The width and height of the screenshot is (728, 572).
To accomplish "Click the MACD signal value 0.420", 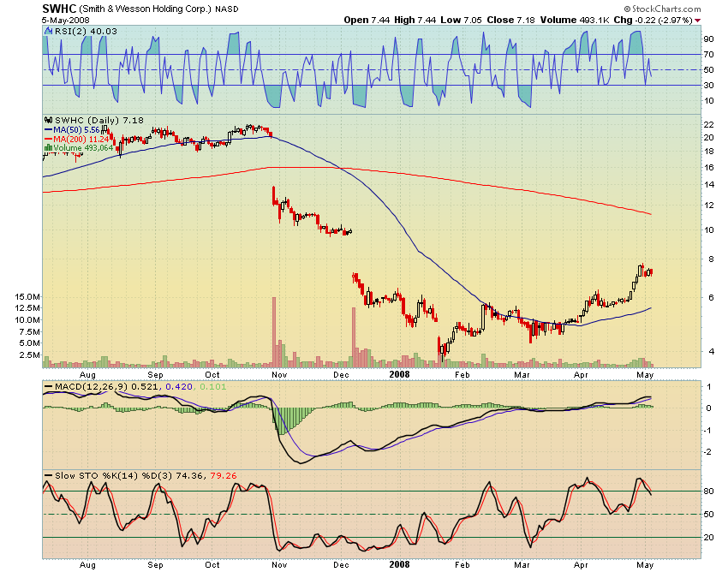I will (x=179, y=386).
